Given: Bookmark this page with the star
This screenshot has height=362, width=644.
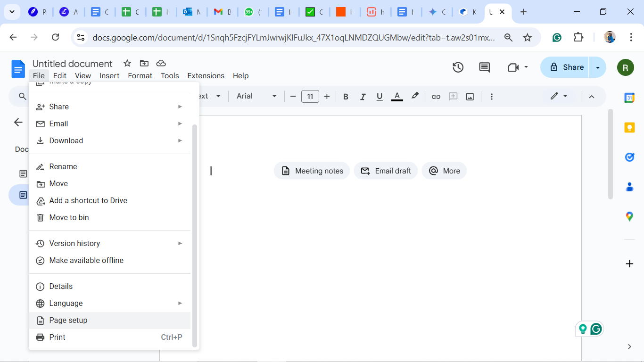Looking at the screenshot, I should [x=528, y=37].
